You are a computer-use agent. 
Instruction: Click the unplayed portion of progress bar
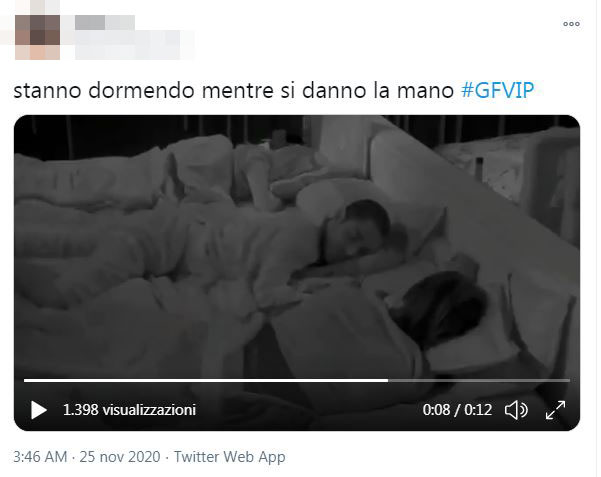(479, 380)
